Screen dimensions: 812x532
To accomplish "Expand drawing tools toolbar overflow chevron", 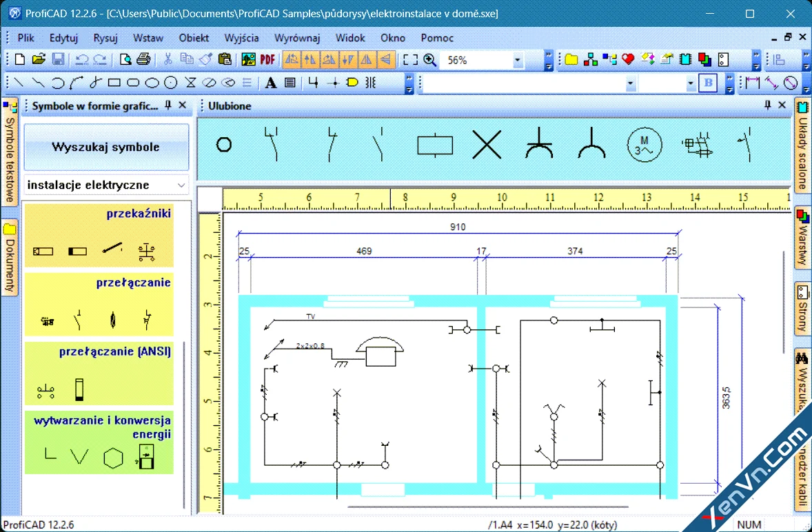I will (x=409, y=83).
